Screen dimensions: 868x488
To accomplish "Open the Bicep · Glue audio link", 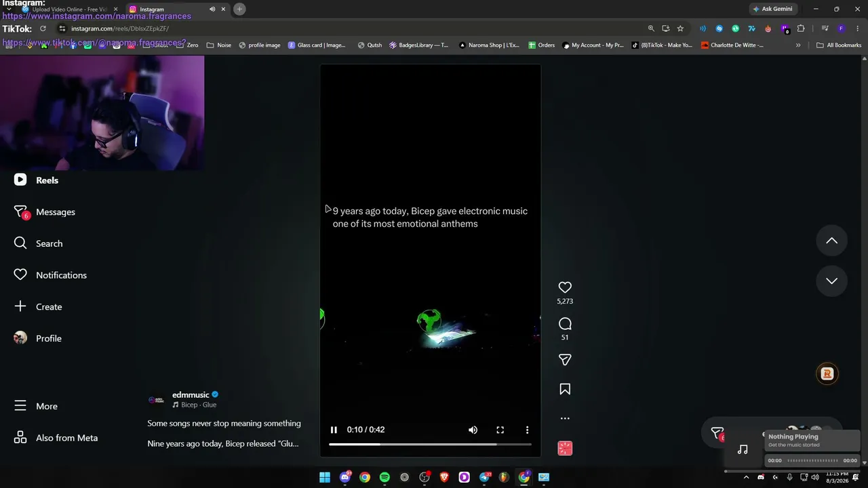I will point(194,405).
